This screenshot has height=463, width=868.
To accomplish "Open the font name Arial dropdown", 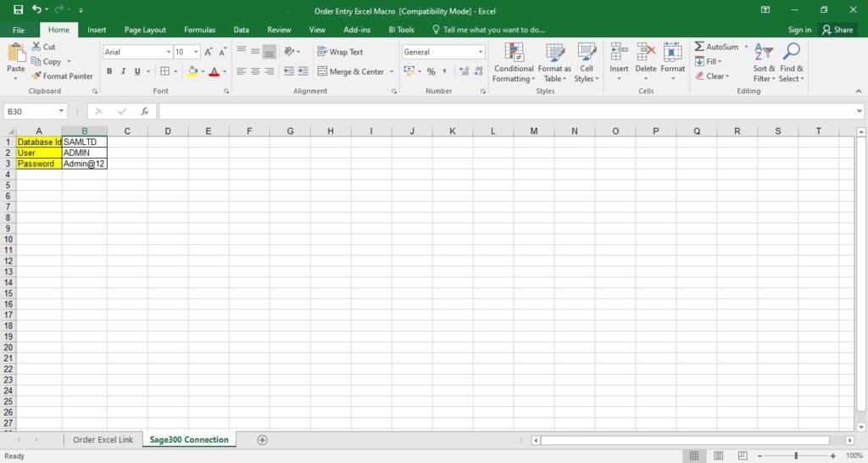I will [167, 52].
